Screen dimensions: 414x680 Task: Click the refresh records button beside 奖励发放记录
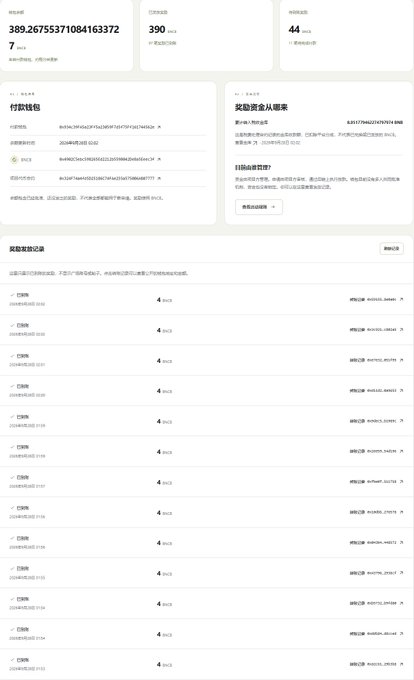[391, 248]
